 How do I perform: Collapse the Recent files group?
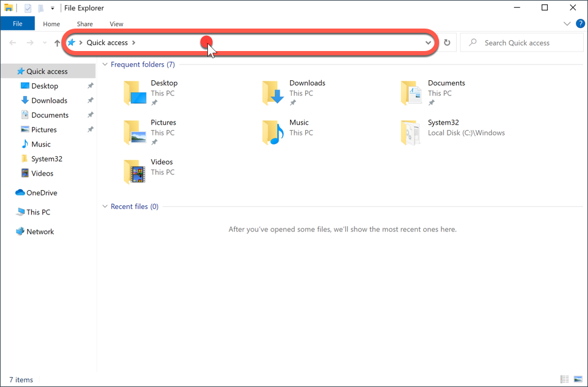point(105,207)
